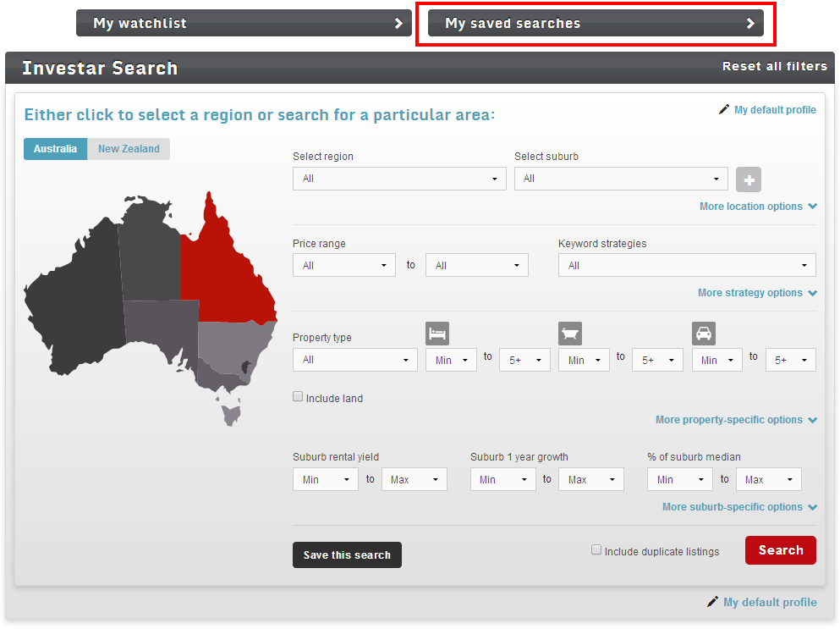This screenshot has width=840, height=629.
Task: Expand More suburb-specific options
Action: (738, 506)
